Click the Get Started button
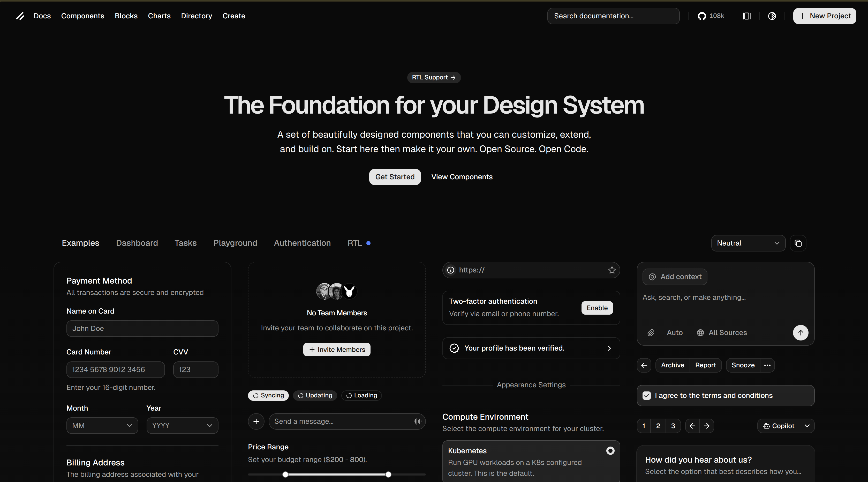 pos(395,177)
